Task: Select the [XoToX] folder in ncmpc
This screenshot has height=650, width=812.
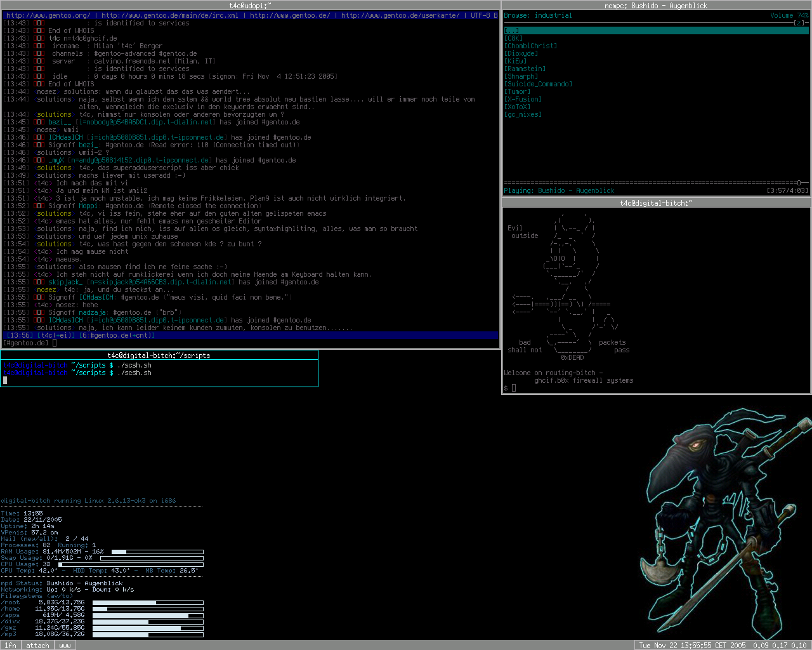Action: pyautogui.click(x=517, y=107)
